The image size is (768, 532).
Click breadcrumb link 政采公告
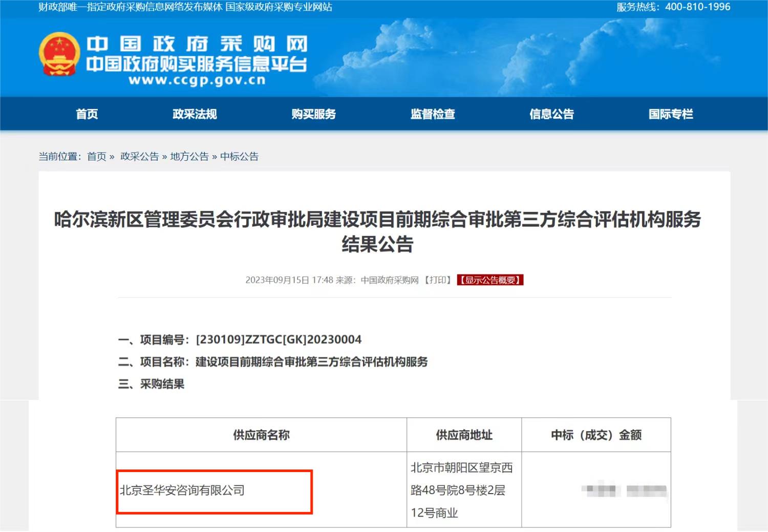click(139, 157)
